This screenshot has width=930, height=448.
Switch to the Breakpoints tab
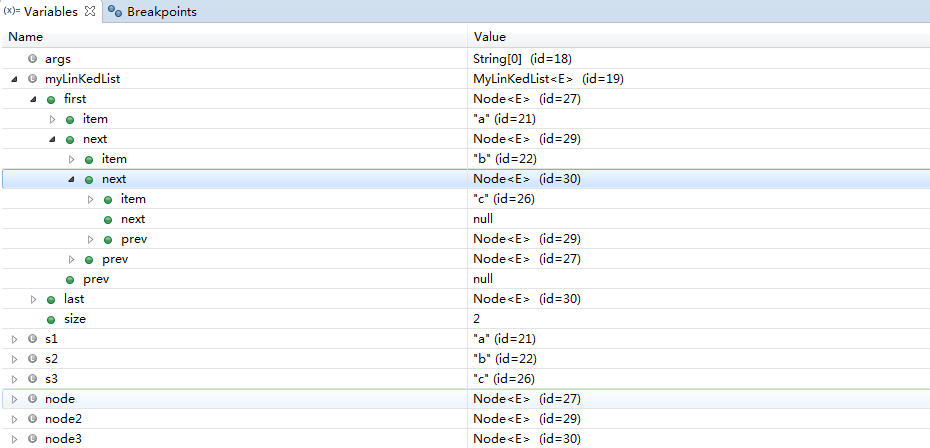(x=161, y=12)
